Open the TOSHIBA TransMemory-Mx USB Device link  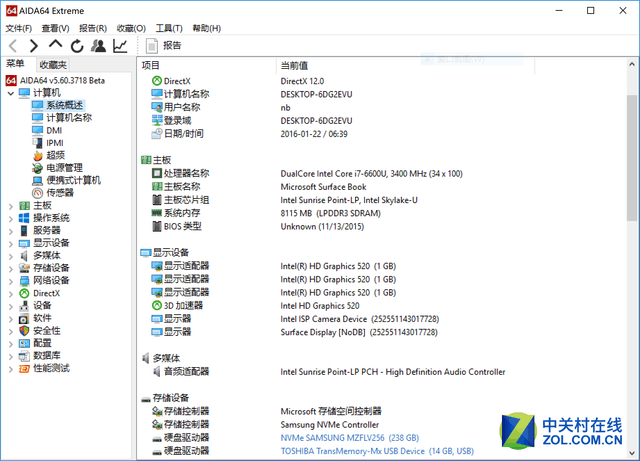point(377,451)
